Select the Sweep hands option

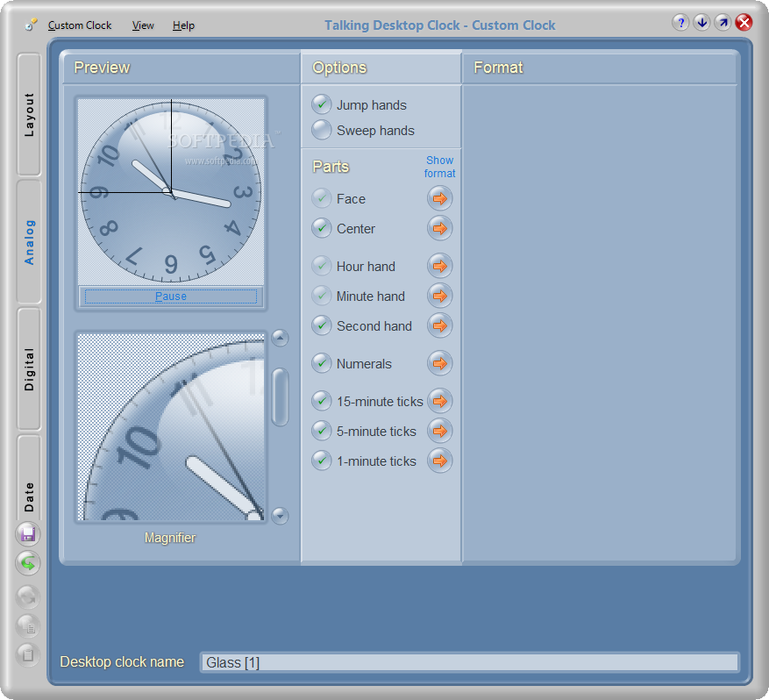tap(322, 130)
